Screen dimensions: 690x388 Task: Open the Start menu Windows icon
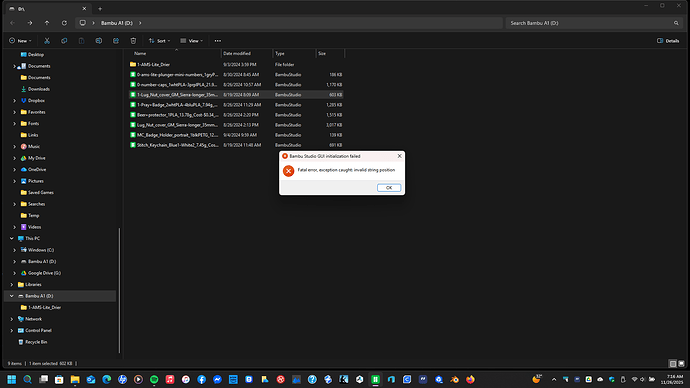coord(11,379)
